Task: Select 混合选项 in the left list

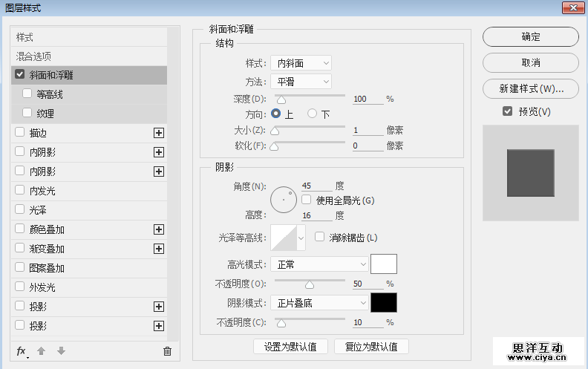Action: coord(35,56)
